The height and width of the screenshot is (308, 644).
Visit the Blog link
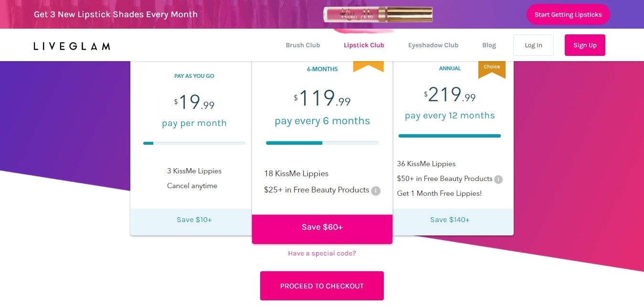click(489, 45)
